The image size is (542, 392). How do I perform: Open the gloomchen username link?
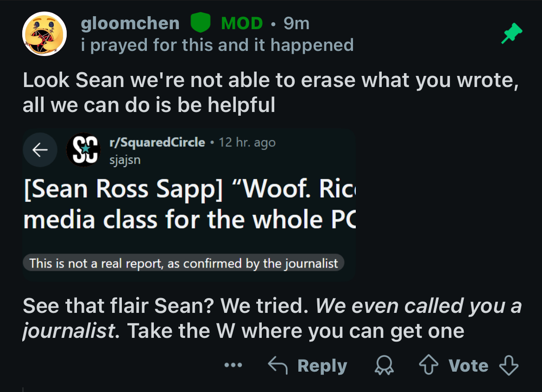pos(130,23)
